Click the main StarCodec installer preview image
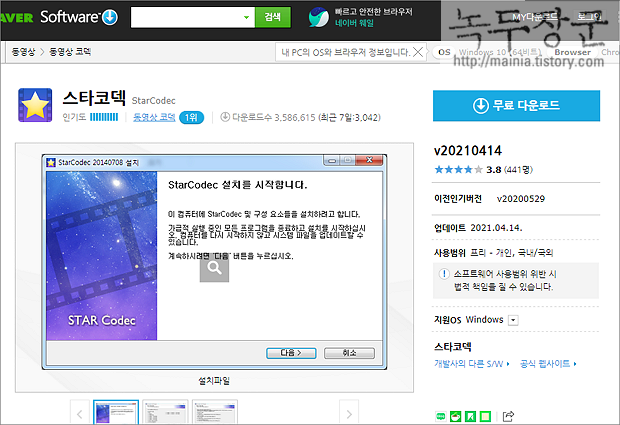 coord(214,262)
